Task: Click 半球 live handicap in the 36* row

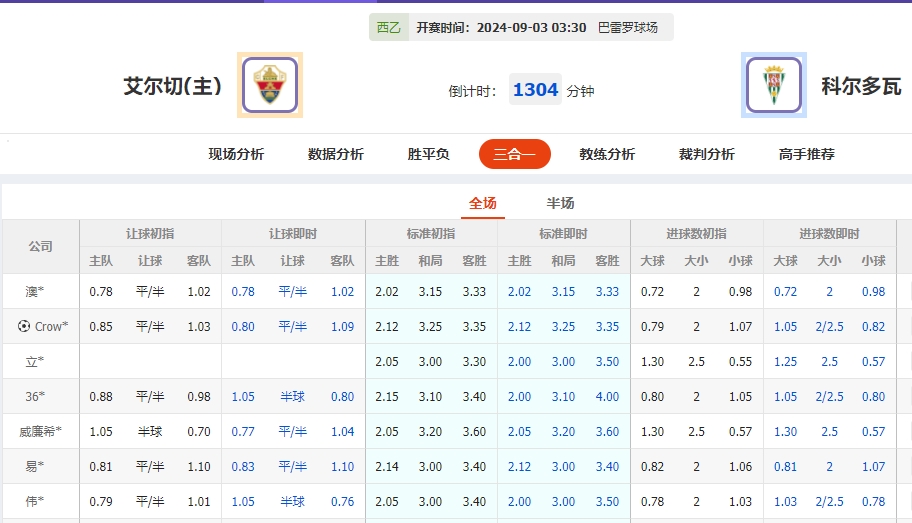Action: pos(292,396)
